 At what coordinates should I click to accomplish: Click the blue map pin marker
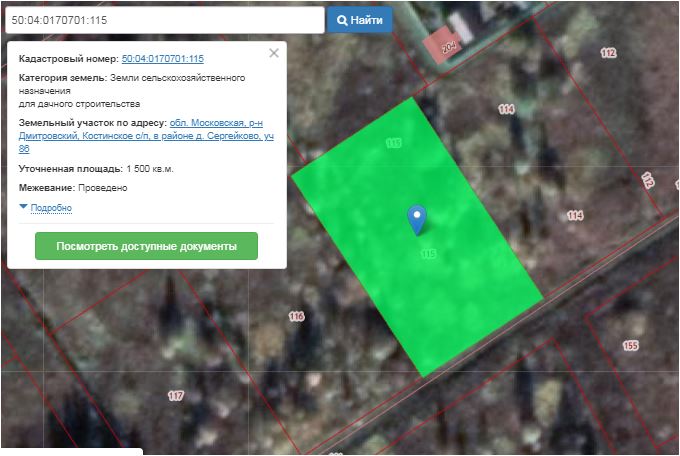[x=418, y=219]
